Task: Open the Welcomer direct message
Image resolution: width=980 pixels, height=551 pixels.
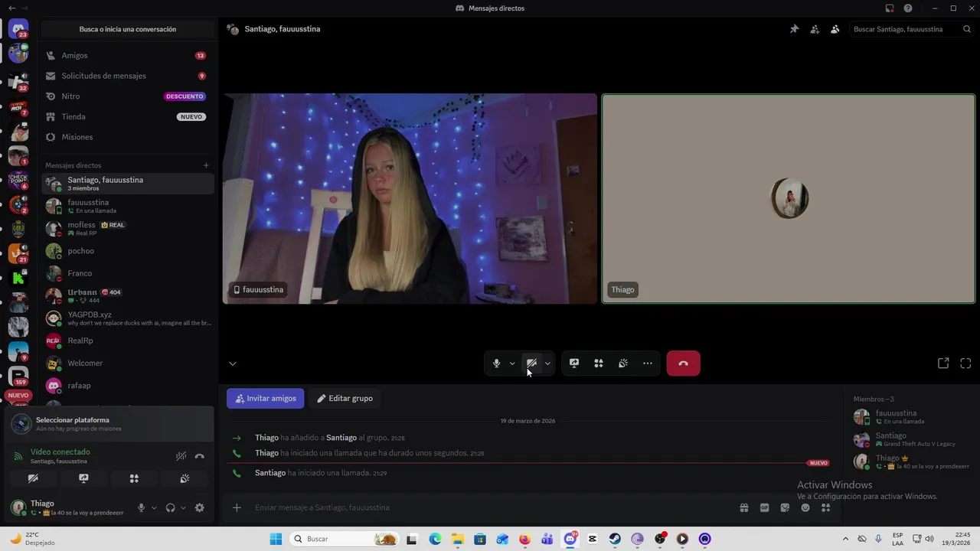Action: click(x=127, y=363)
